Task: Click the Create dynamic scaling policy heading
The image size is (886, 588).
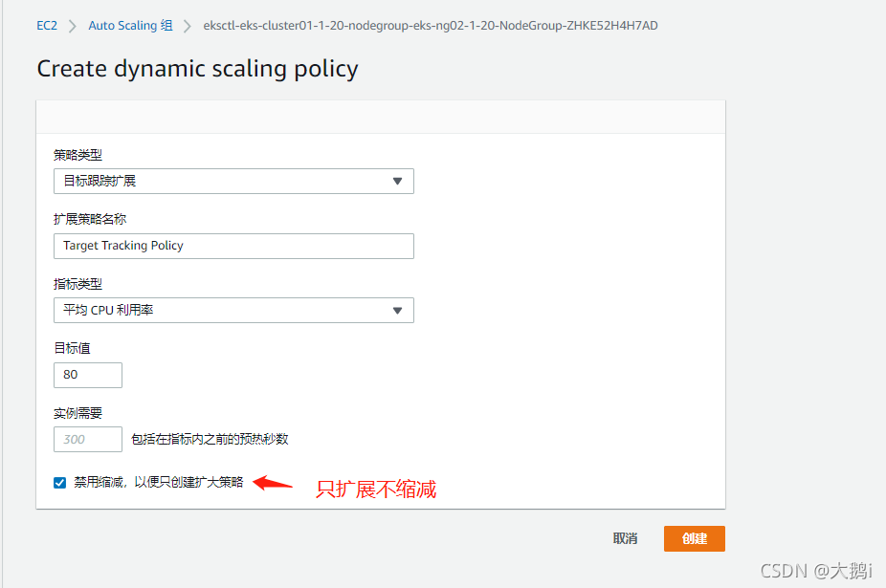Action: click(x=197, y=69)
